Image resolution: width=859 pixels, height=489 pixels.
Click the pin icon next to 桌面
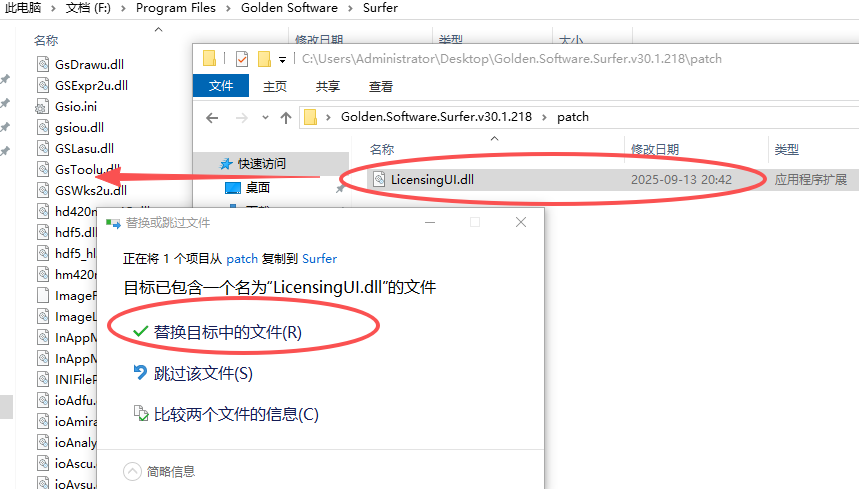click(340, 188)
